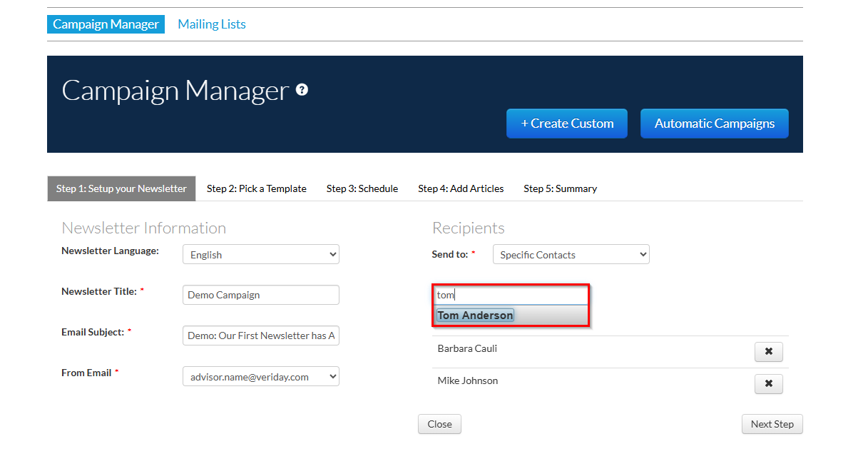Remove Barbara Cauli with the X icon
Viewport: 868px width, 449px height.
coord(768,352)
